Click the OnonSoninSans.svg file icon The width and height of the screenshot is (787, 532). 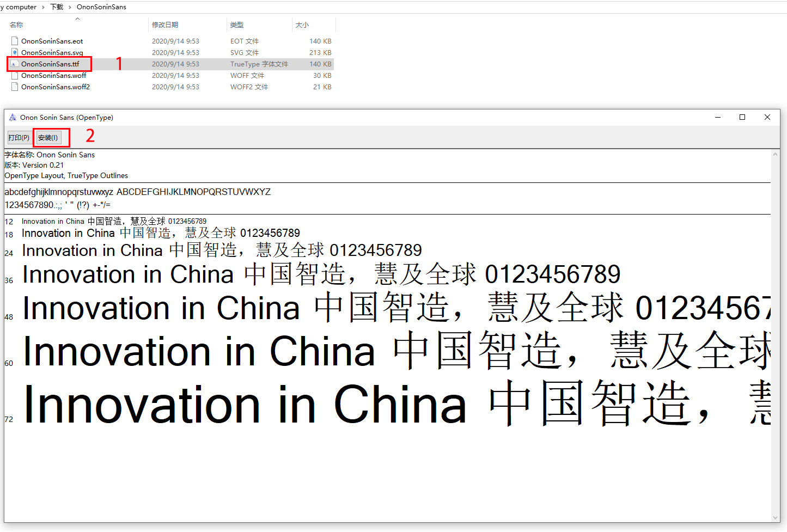pos(15,52)
